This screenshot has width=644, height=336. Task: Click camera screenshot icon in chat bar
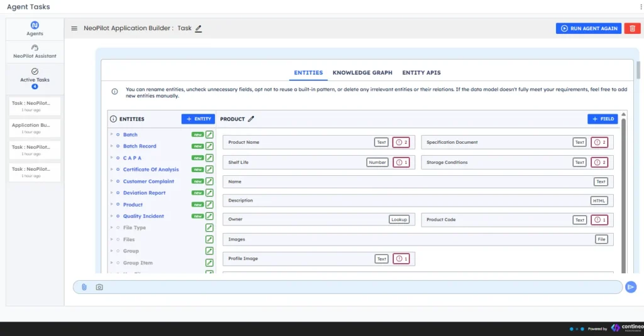click(99, 287)
